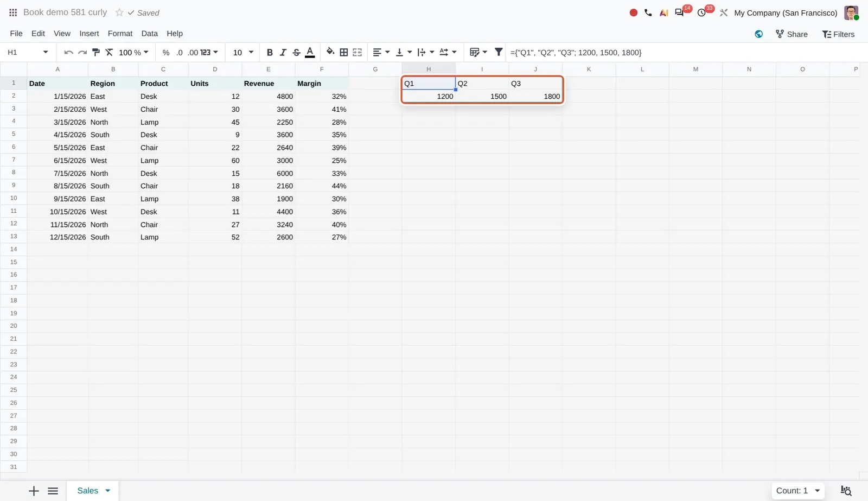
Task: Format as percent
Action: pyautogui.click(x=166, y=52)
